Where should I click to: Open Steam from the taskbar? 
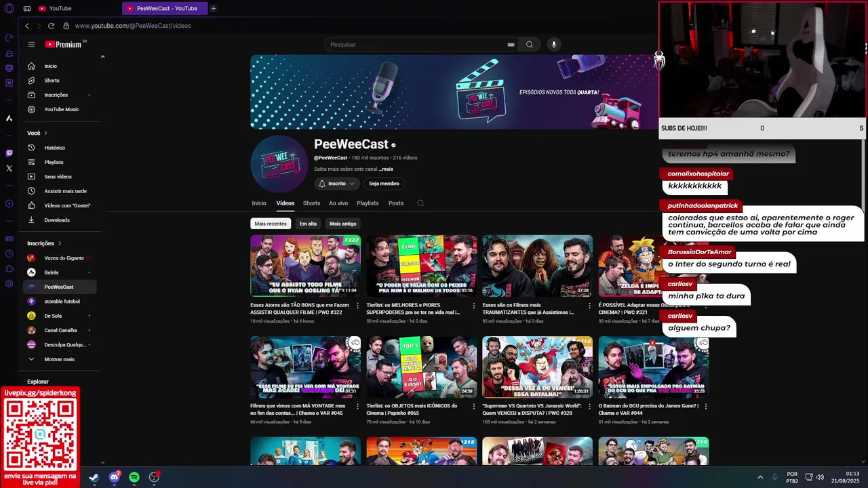pyautogui.click(x=94, y=477)
